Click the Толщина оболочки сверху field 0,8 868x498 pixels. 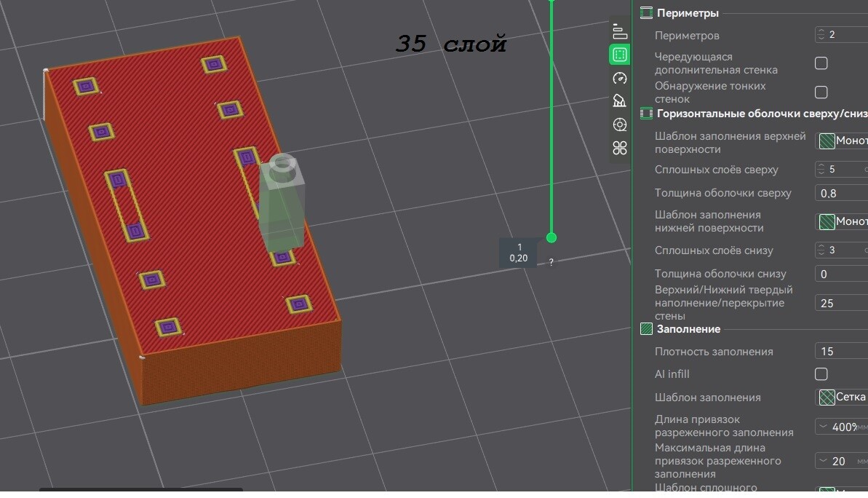[841, 193]
